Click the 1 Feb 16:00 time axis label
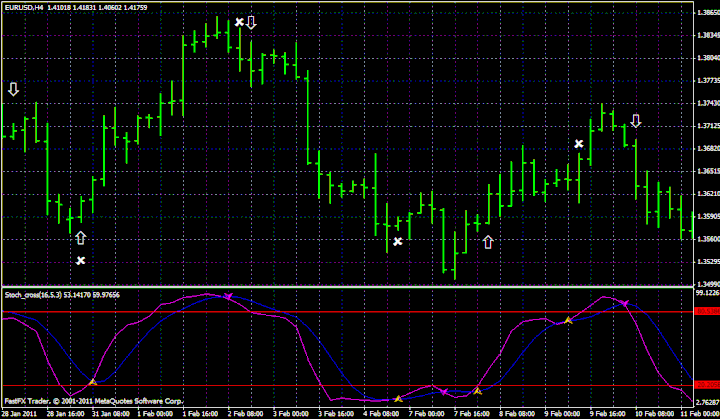The height and width of the screenshot is (419, 720). [201, 413]
